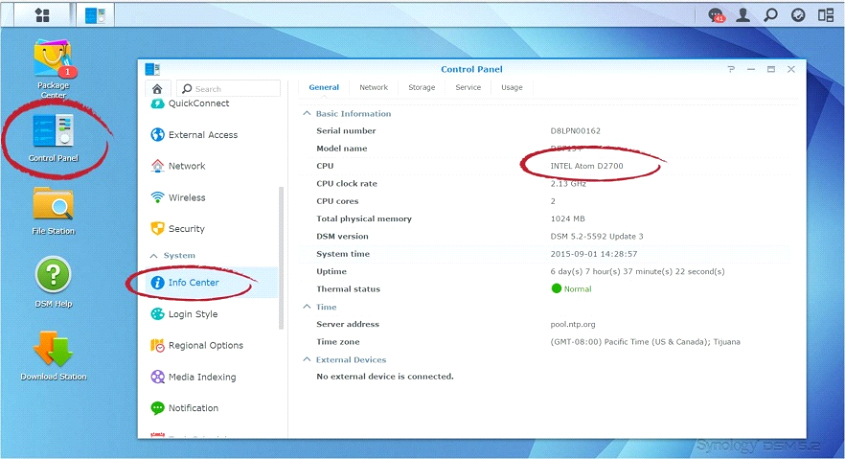Open the widgets panel icon
The height and width of the screenshot is (459, 845).
[x=826, y=15]
